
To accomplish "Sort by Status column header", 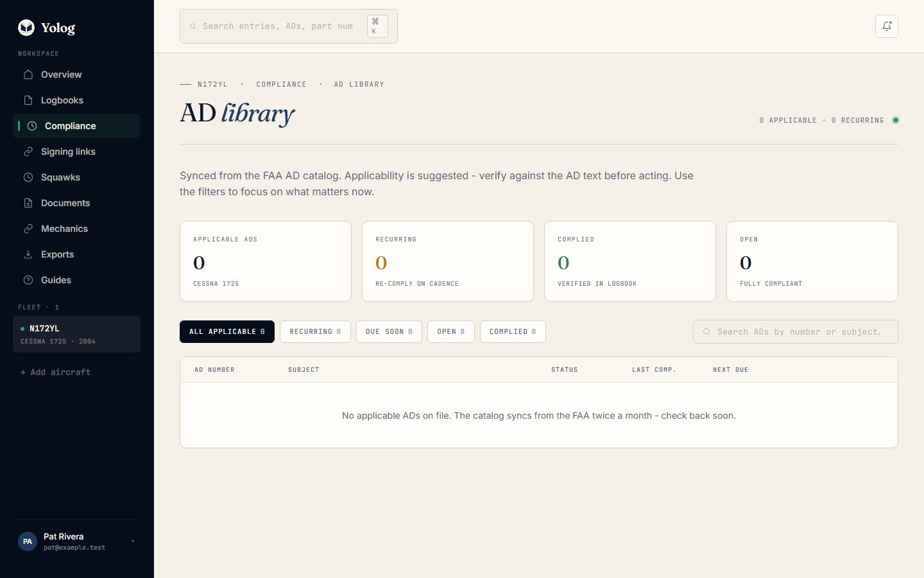I will pos(565,370).
